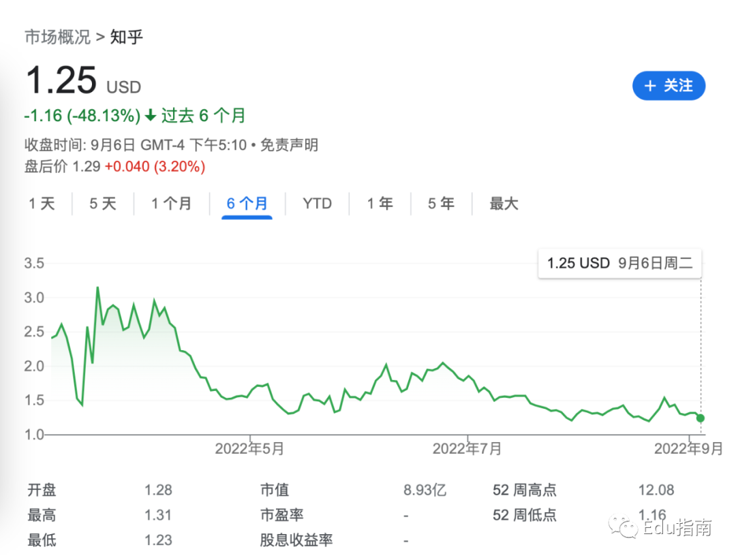Screen dimensions: 736x560
Task: Click the 市场概况 breadcrumb link
Action: 57,37
